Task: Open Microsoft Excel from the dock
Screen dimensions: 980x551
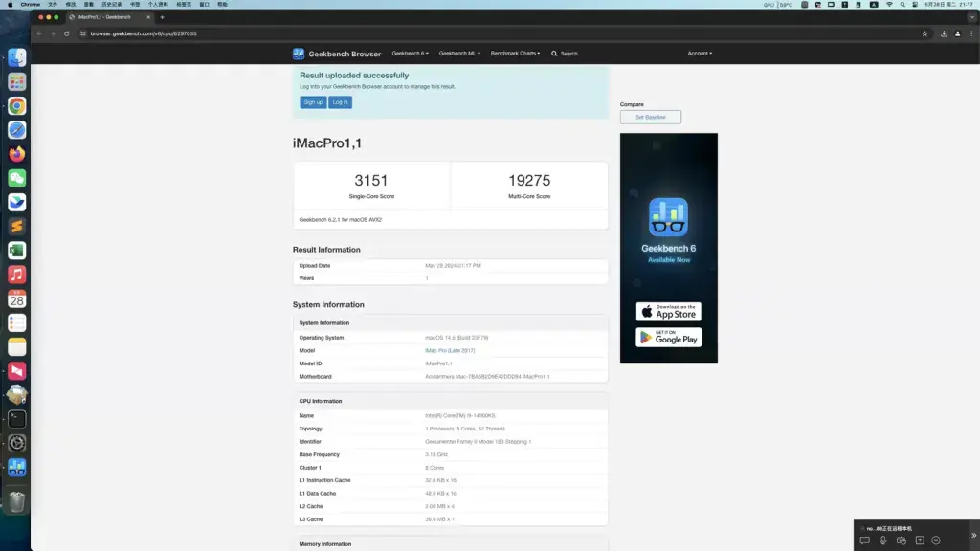Action: pos(17,251)
